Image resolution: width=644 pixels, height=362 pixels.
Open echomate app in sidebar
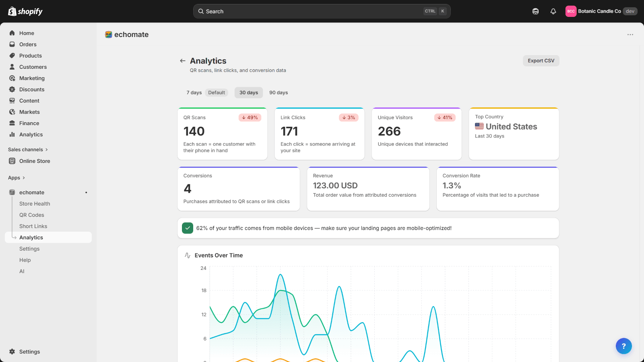pos(32,193)
